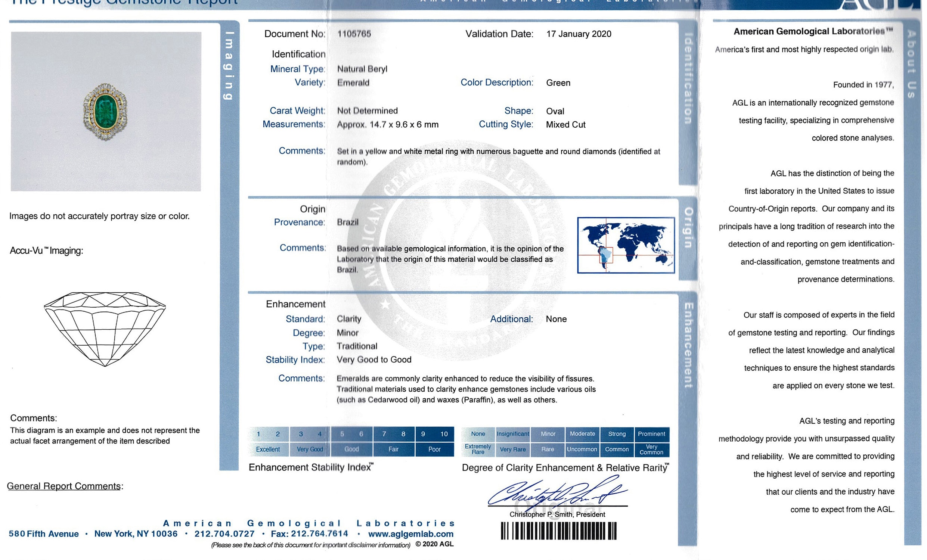927x560 pixels.
Task: Click the vertical Enhancement tab label
Action: (688, 345)
